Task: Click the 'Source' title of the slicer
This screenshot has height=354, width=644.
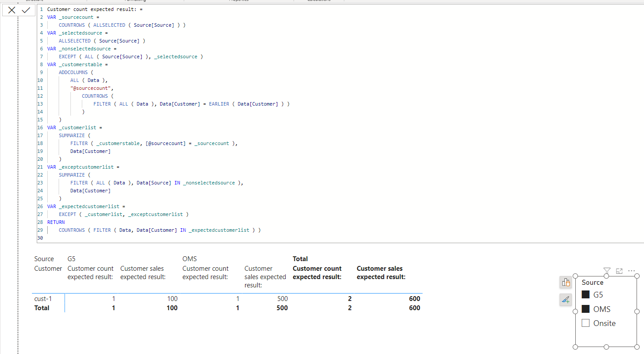Action: click(x=592, y=283)
